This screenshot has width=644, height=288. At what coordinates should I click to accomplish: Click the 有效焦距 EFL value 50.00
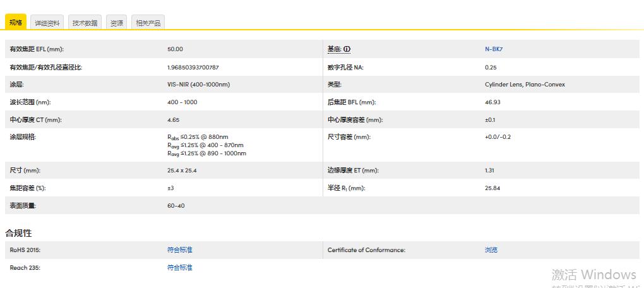pos(175,49)
